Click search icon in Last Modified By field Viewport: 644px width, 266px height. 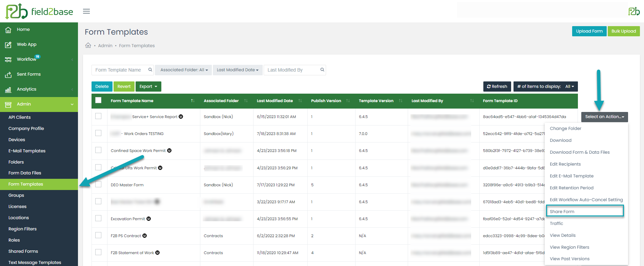(x=322, y=70)
